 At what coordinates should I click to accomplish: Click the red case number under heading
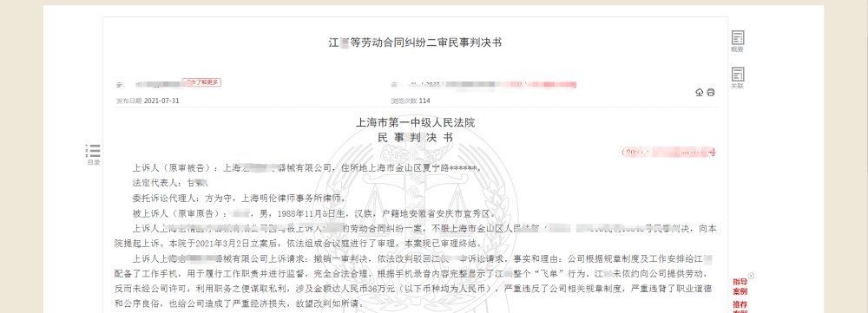668,152
